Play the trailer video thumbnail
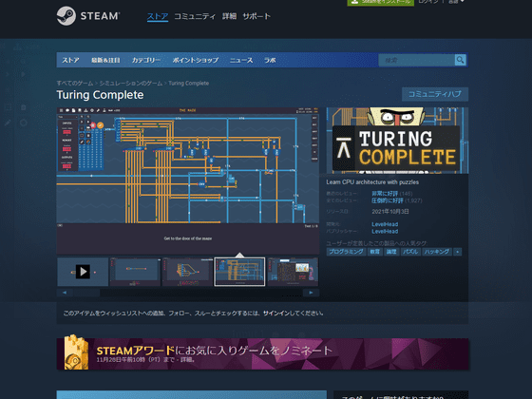The width and height of the screenshot is (532, 399). [x=83, y=272]
